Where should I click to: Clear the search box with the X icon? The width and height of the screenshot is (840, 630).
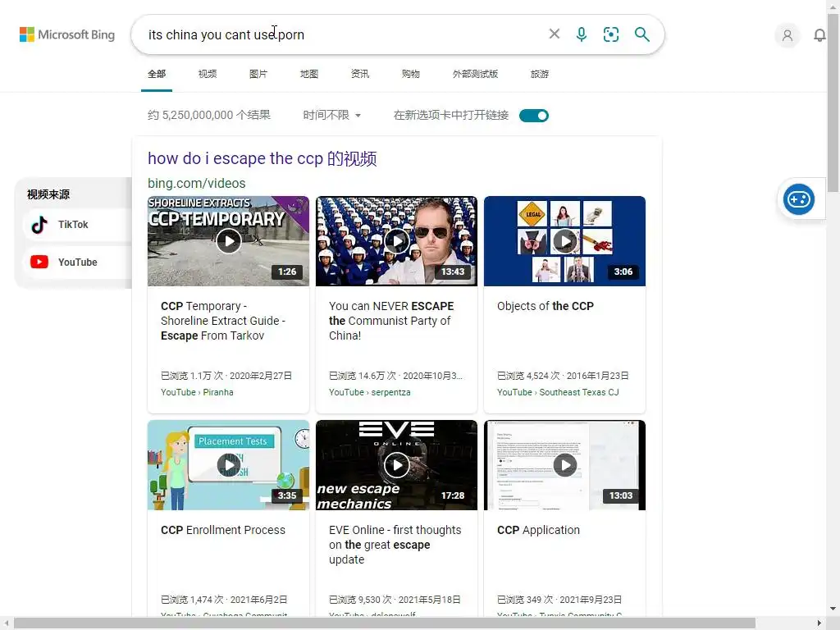click(x=555, y=34)
